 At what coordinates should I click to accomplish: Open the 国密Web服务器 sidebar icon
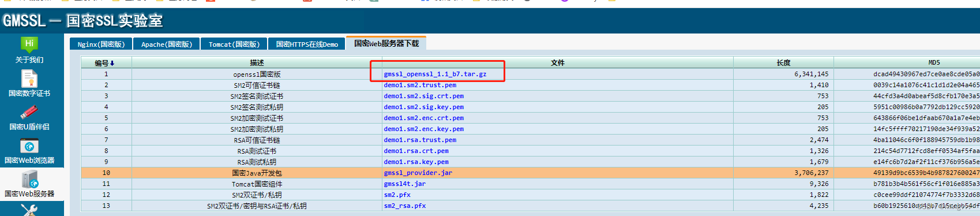[29, 180]
